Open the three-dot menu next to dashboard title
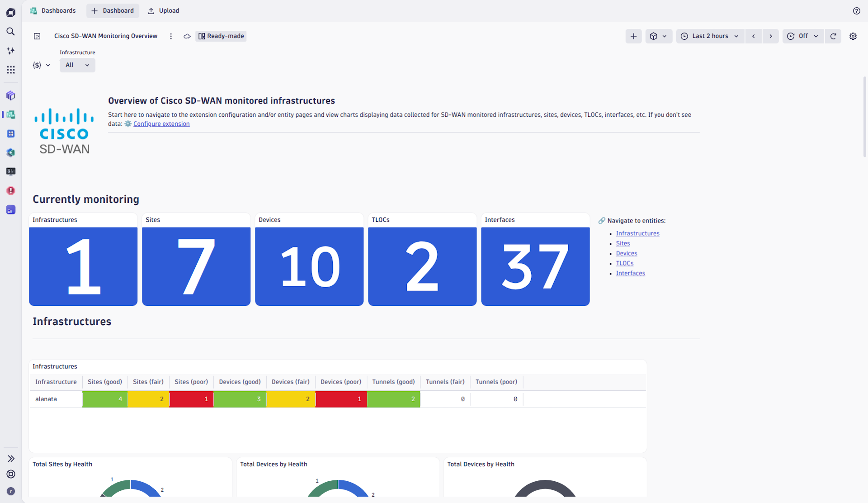 171,36
